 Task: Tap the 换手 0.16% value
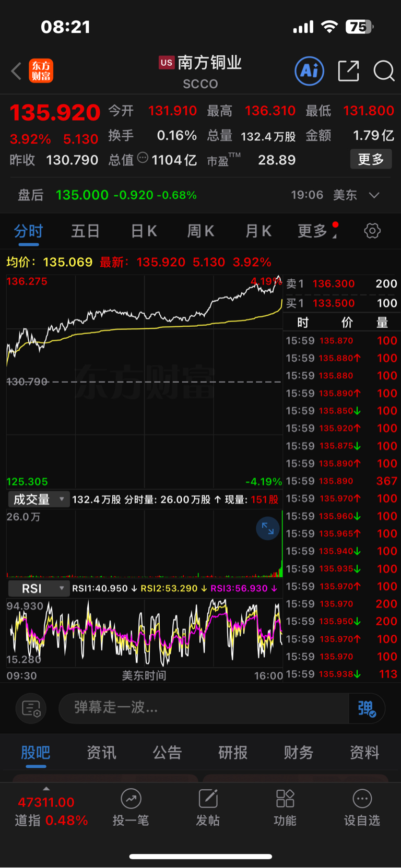pyautogui.click(x=177, y=136)
